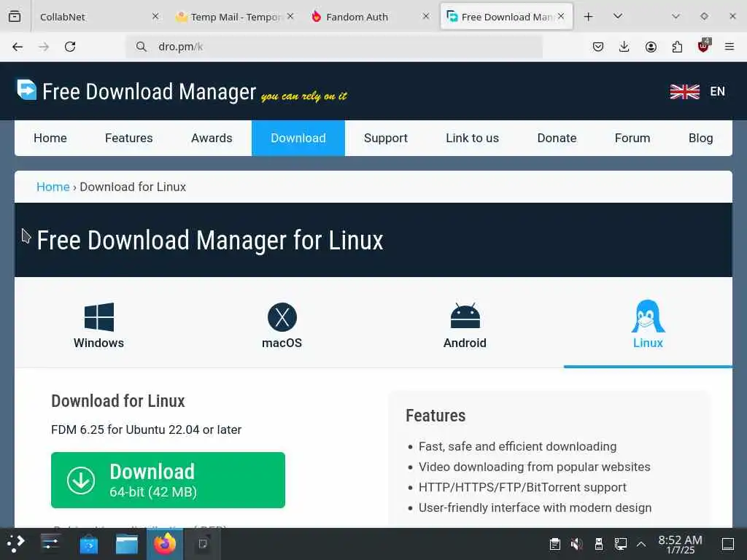Expand the list all tabs arrow
747x560 pixels.
(618, 16)
